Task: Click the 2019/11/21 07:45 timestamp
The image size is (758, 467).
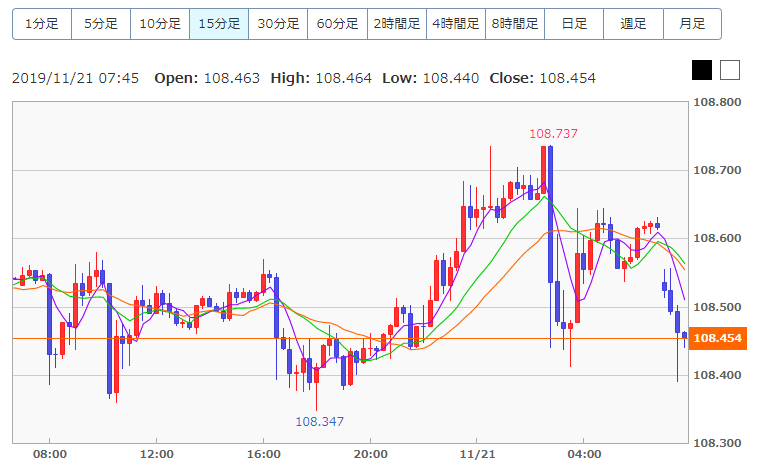Action: point(75,78)
